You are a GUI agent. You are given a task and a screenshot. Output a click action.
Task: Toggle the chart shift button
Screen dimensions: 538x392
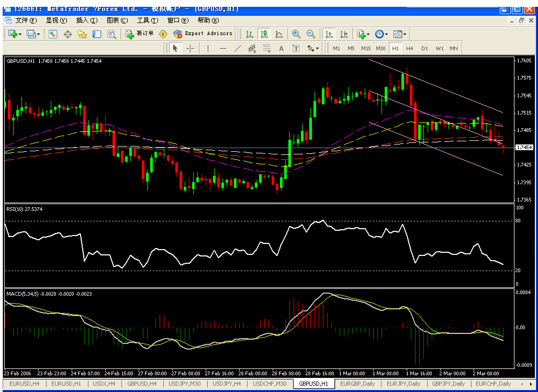(x=344, y=33)
